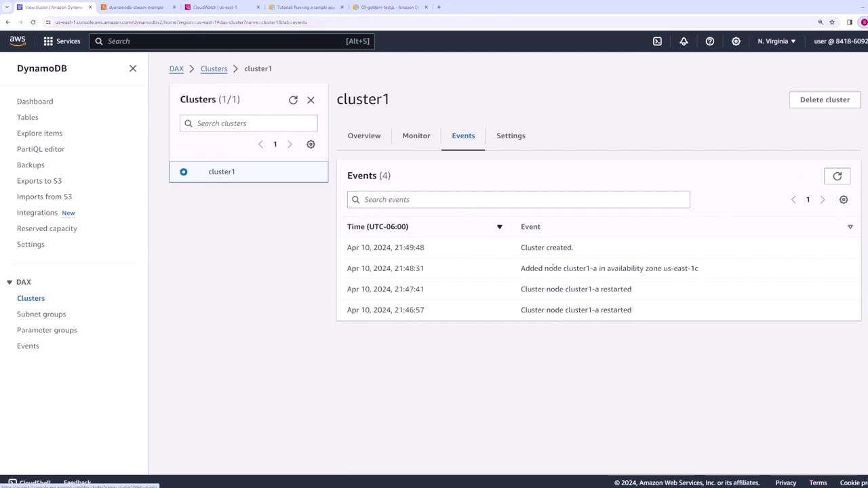Click the Delete cluster button
The height and width of the screenshot is (488, 868).
pyautogui.click(x=825, y=100)
